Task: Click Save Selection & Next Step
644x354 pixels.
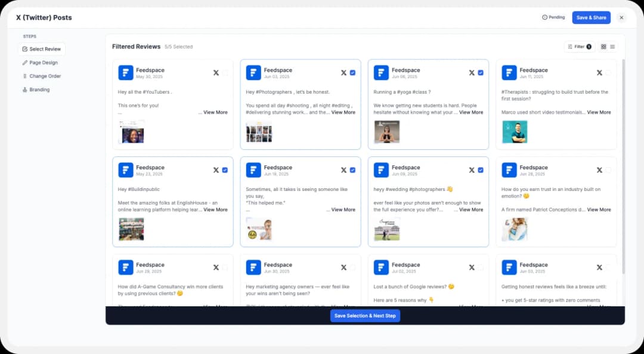Action: point(365,316)
